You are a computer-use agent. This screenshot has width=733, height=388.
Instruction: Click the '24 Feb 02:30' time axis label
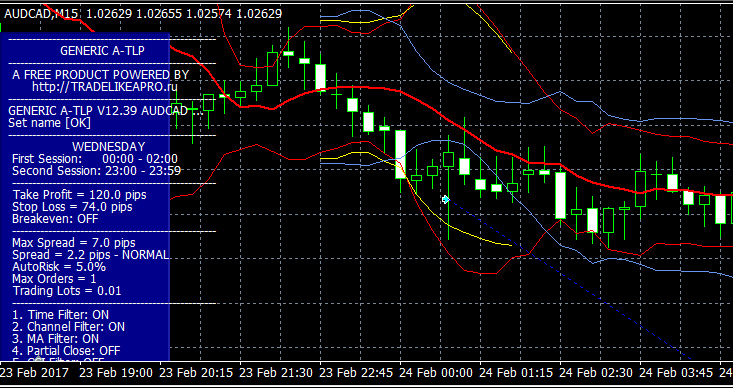(x=596, y=373)
